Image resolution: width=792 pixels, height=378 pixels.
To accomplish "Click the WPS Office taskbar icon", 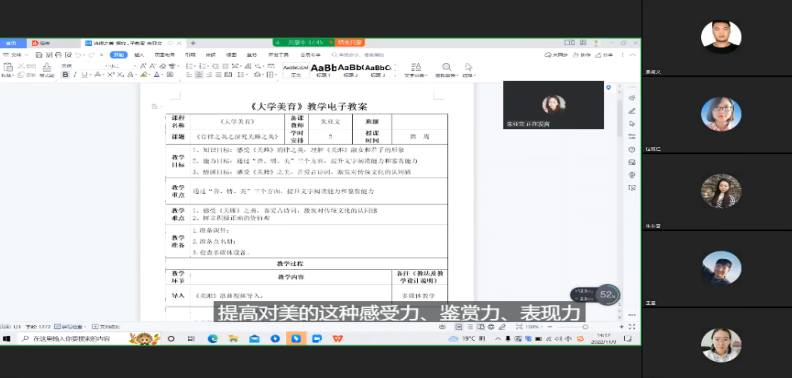I will tap(337, 339).
